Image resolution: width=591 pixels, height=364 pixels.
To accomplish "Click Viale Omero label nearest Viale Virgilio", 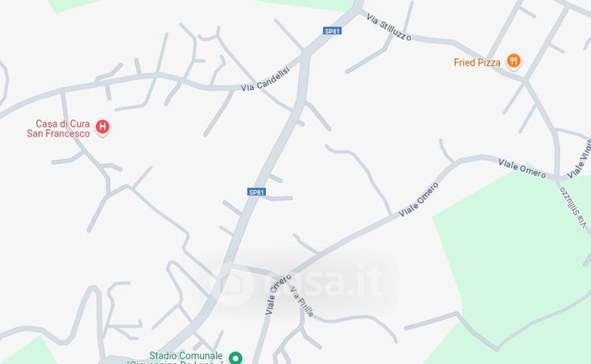I will [x=522, y=169].
